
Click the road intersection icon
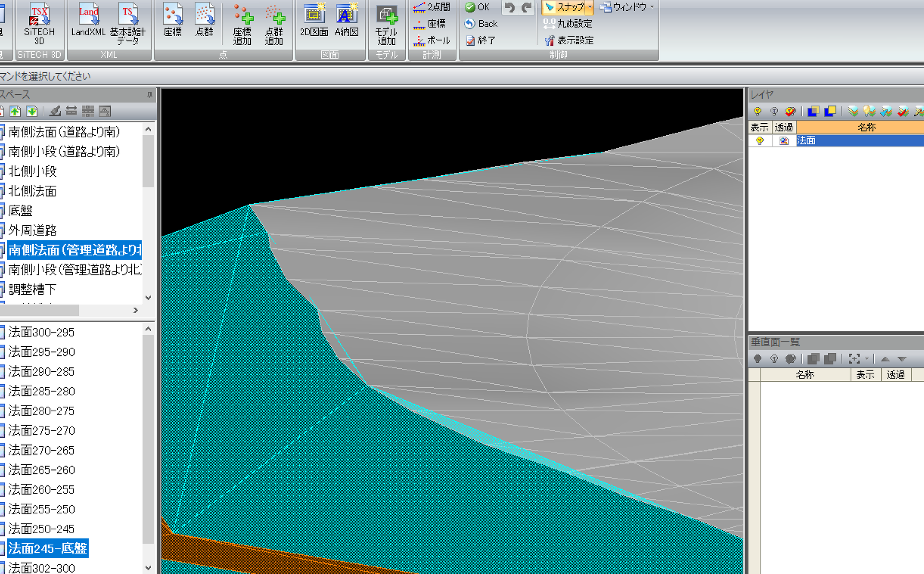(x=88, y=112)
